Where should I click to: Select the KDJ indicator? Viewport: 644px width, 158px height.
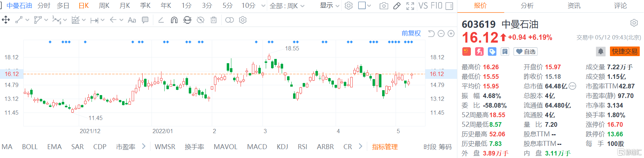[282, 147]
